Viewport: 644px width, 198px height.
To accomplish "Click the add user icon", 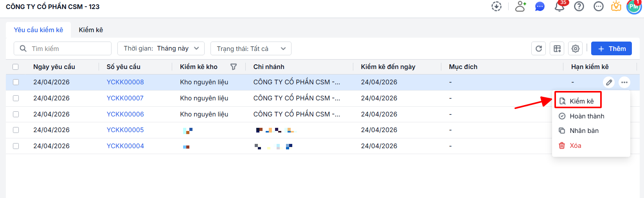I will coord(520,7).
